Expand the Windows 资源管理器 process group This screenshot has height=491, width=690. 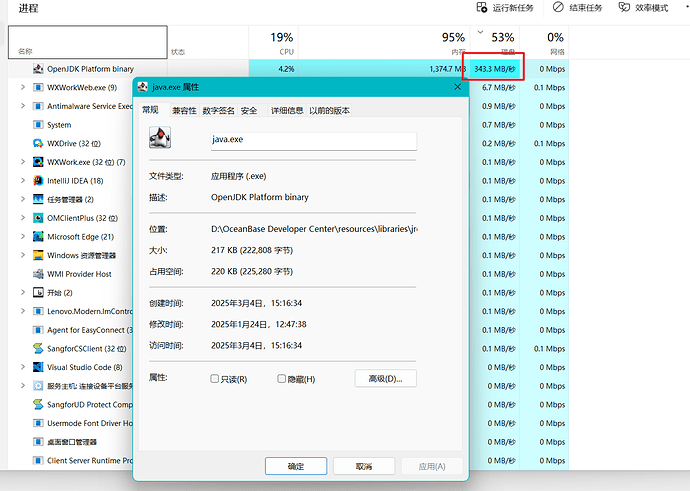tap(23, 255)
